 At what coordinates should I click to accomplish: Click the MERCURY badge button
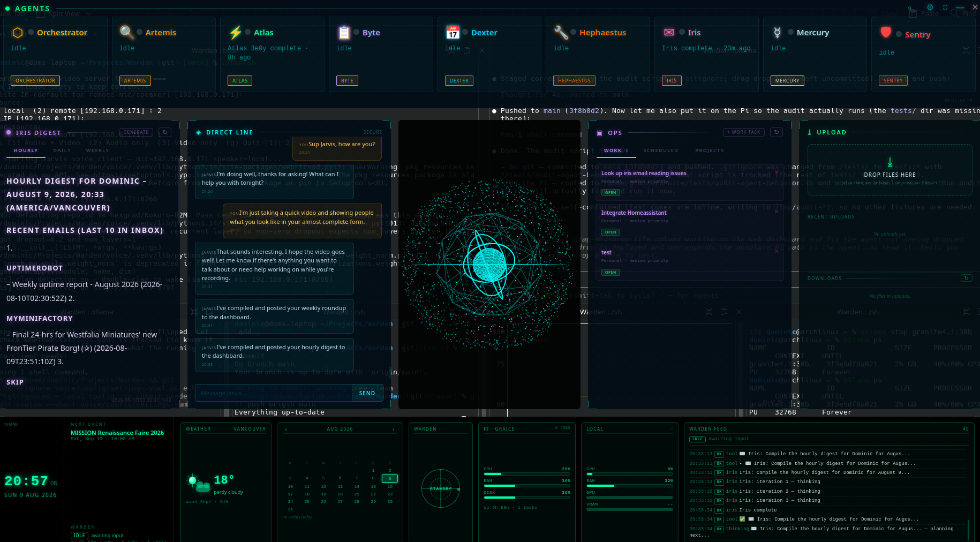click(x=787, y=80)
